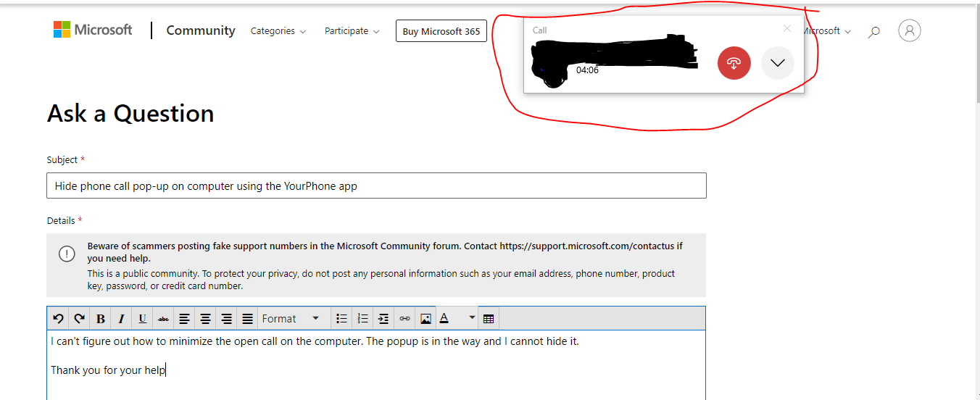Viewport: 980px width, 400px height.
Task: Click the Microsoft logo
Action: pos(93,30)
